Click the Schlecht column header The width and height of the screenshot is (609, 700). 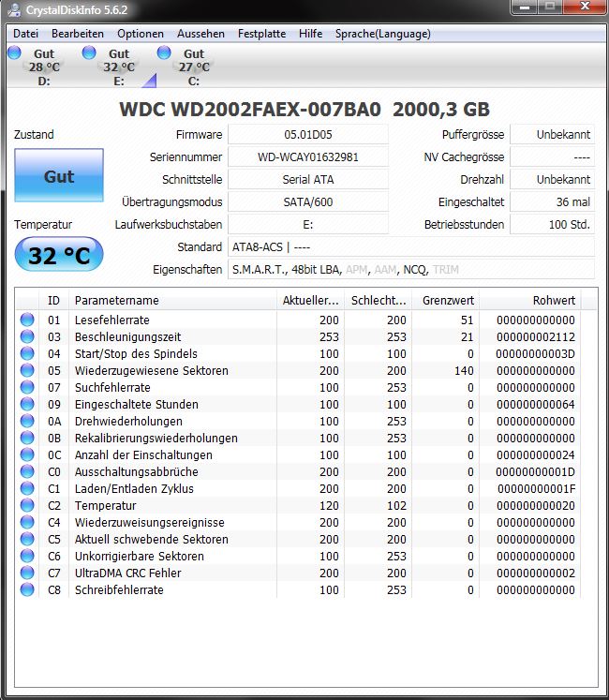pos(379,300)
